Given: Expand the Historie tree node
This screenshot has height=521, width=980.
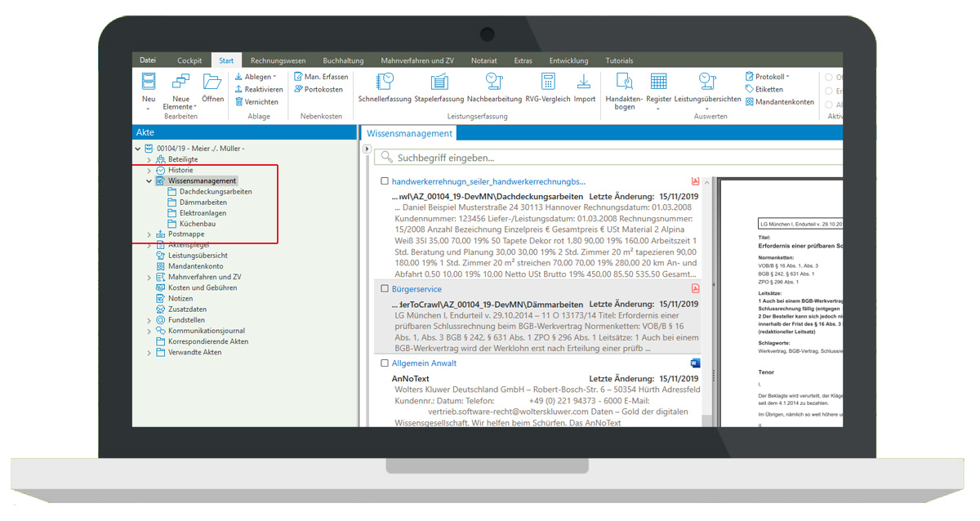Looking at the screenshot, I should pyautogui.click(x=149, y=171).
